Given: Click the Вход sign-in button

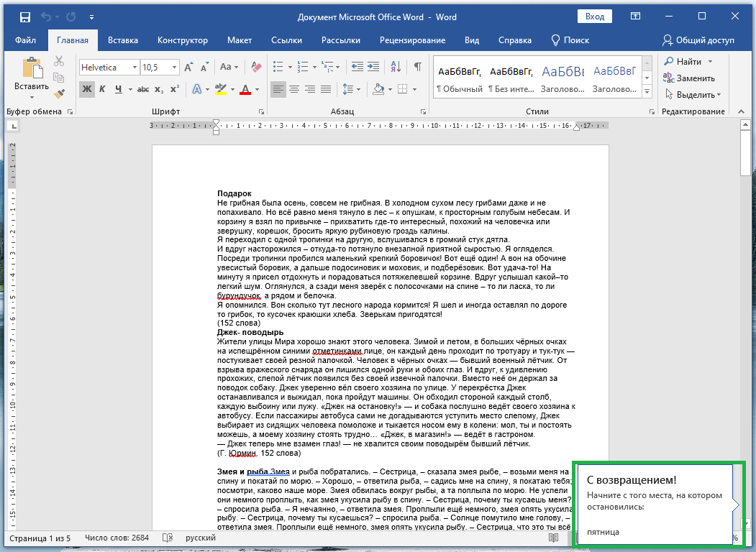Looking at the screenshot, I should [x=594, y=17].
